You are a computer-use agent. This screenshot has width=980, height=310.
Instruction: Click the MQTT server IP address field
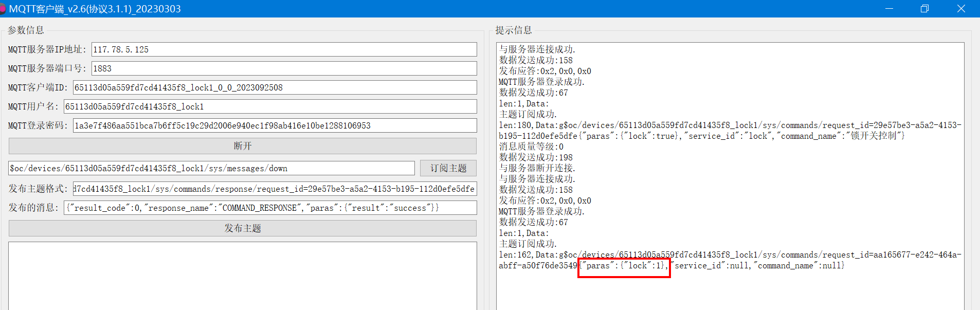tap(284, 49)
